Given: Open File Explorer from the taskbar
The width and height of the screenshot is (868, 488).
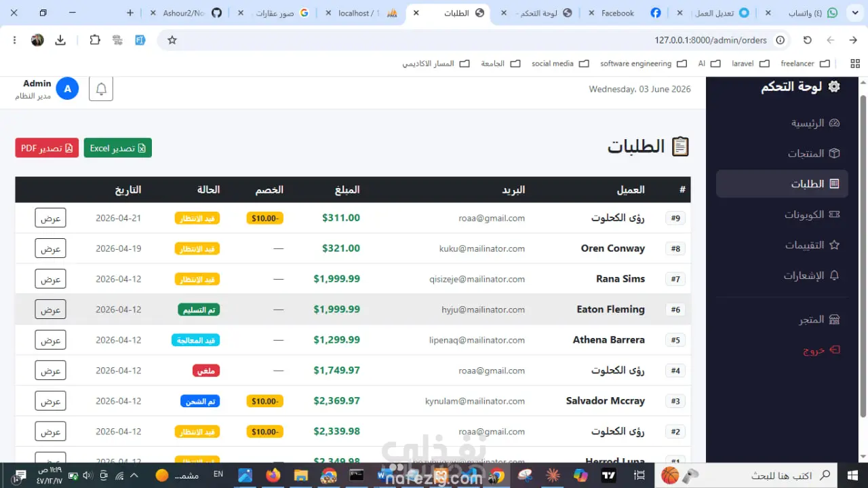Looking at the screenshot, I should pos(301,475).
